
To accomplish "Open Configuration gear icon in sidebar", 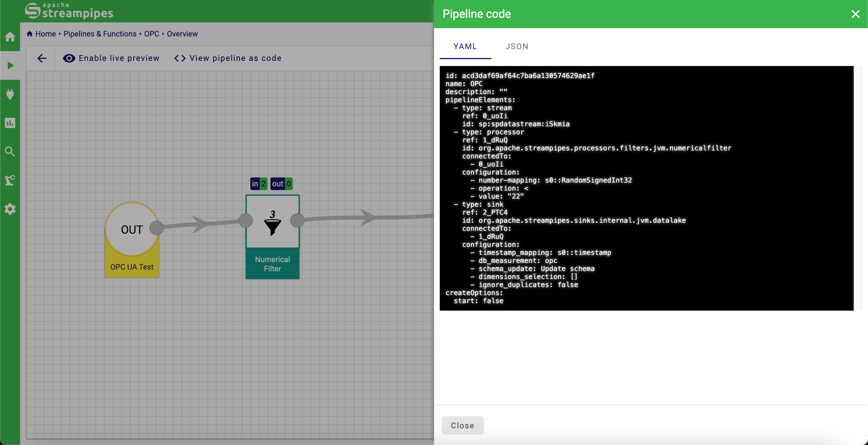I will coord(10,209).
